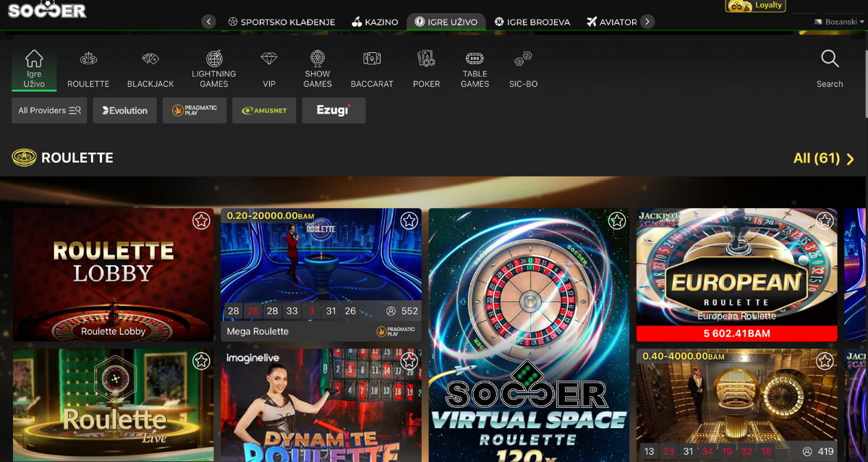Screen dimensions: 868x462
Task: Favorite the Mega Roulette game star
Action: click(x=409, y=221)
